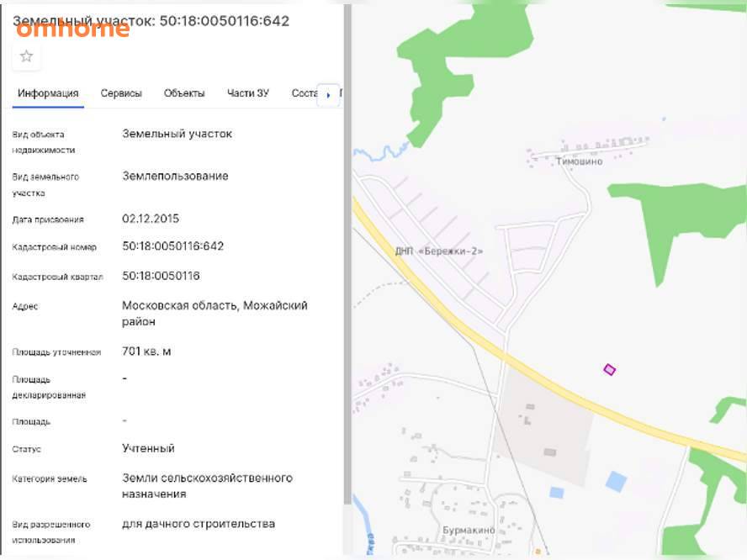Open the Объекты tab
747x560 pixels.
pyautogui.click(x=184, y=93)
